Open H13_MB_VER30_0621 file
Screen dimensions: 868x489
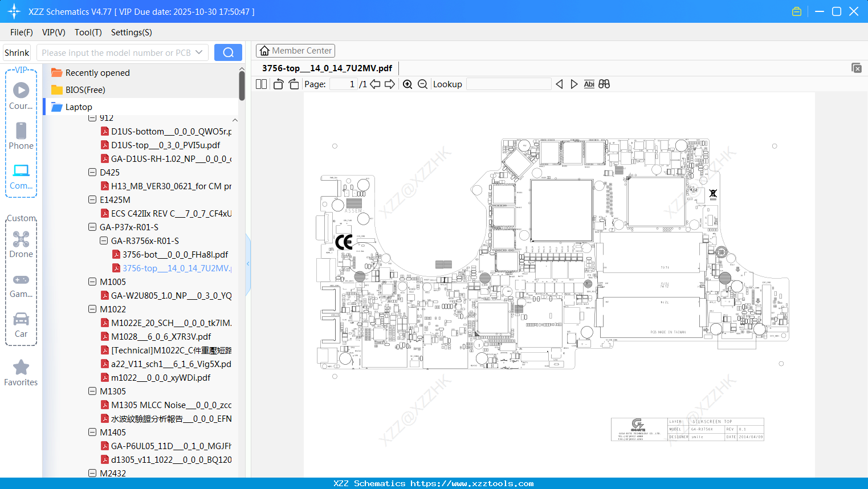pos(166,186)
